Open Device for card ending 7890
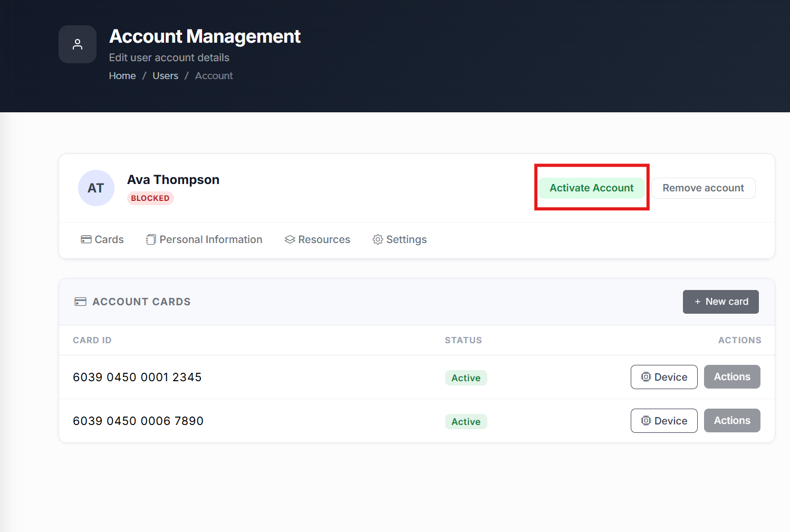 (664, 421)
